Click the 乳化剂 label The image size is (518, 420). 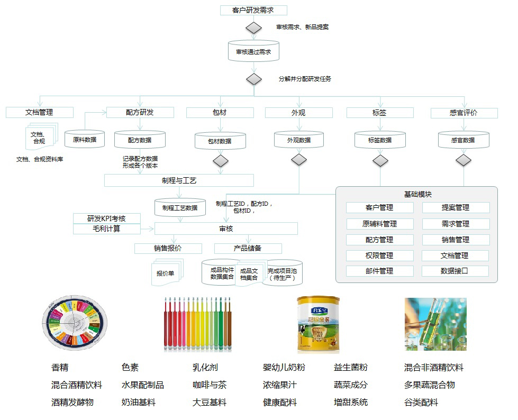205,367
